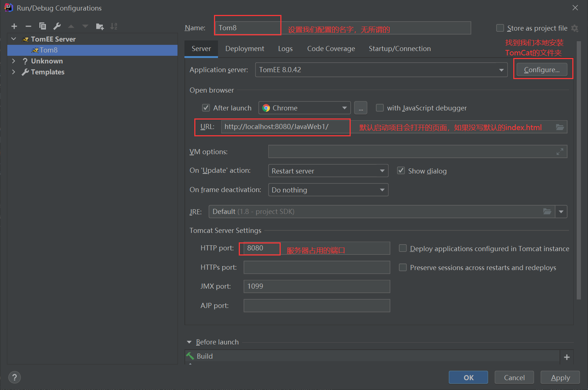The image size is (588, 390).
Task: Click the AJP port field
Action: 317,305
